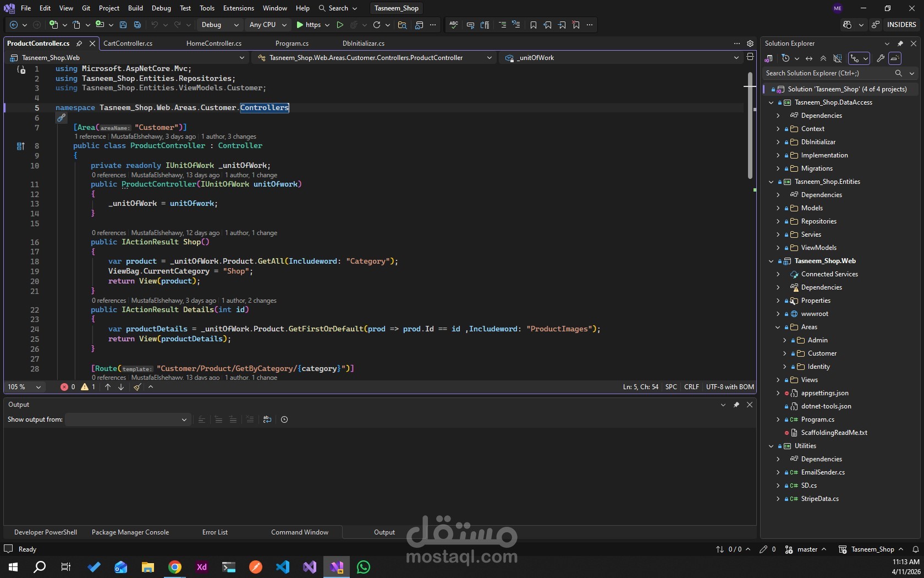The width and height of the screenshot is (924, 578).
Task: Open the Debug configuration dropdown
Action: (220, 25)
